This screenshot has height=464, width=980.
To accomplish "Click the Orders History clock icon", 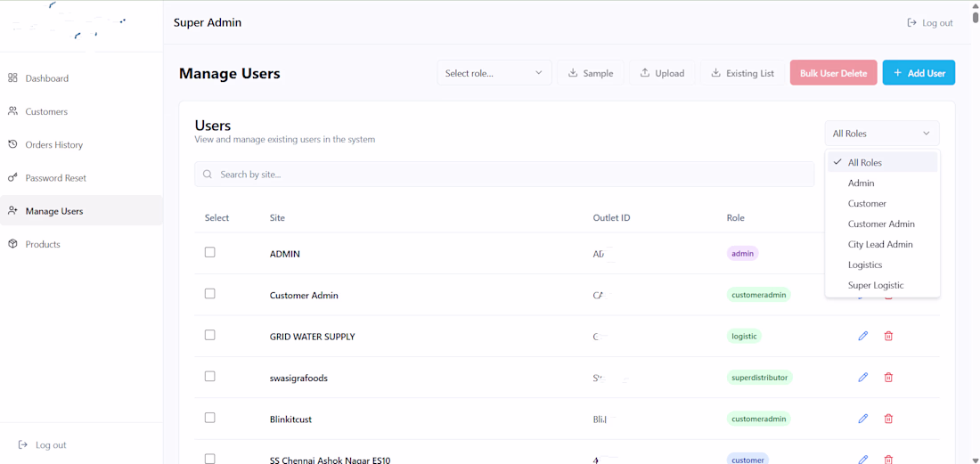I will (x=12, y=144).
